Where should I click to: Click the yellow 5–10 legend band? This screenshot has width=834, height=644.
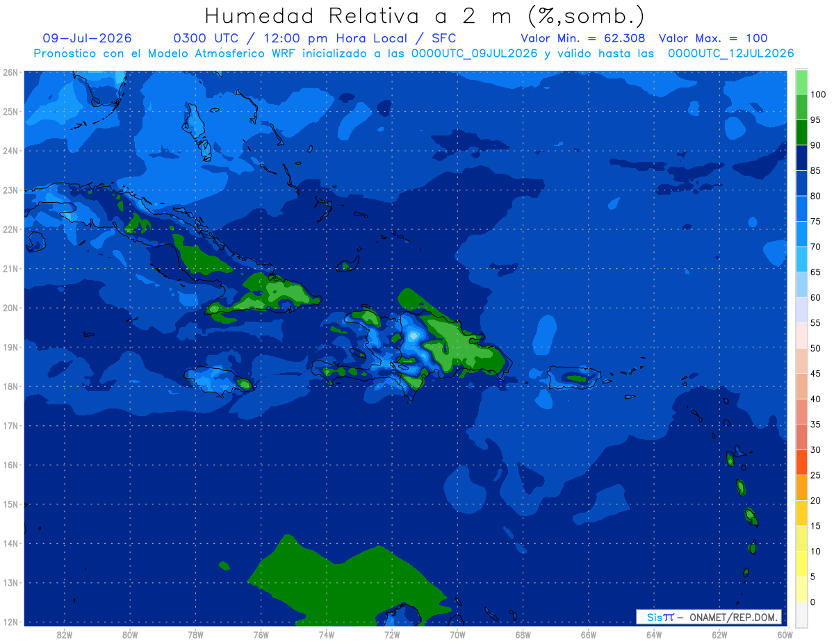801,563
